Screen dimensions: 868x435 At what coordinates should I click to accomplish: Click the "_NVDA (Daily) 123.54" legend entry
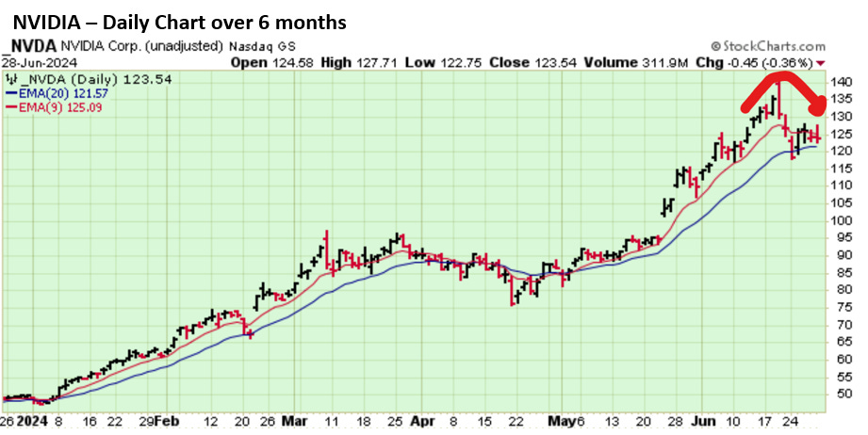click(95, 80)
